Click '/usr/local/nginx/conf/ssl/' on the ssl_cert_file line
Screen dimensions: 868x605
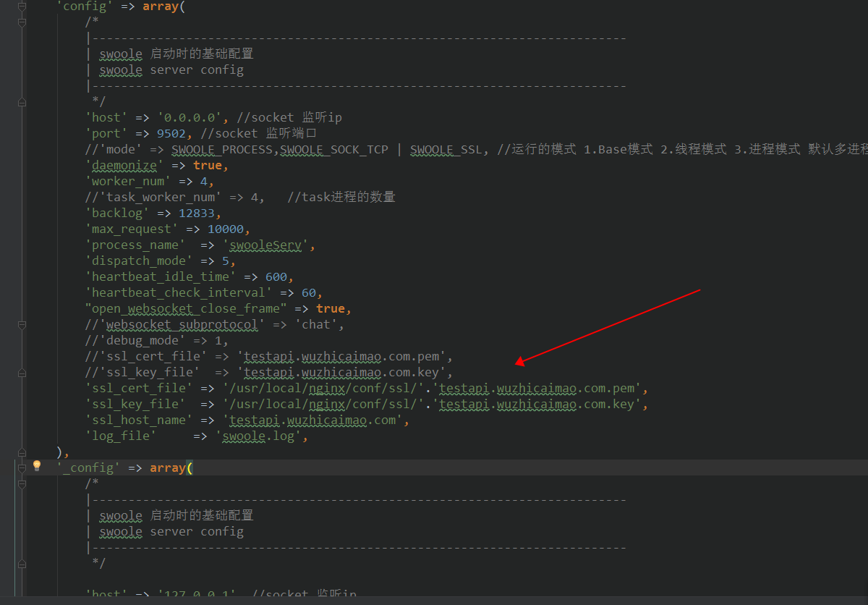[323, 388]
